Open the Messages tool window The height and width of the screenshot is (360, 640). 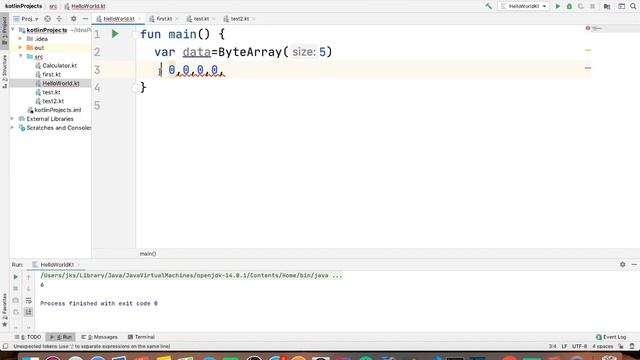click(x=99, y=337)
